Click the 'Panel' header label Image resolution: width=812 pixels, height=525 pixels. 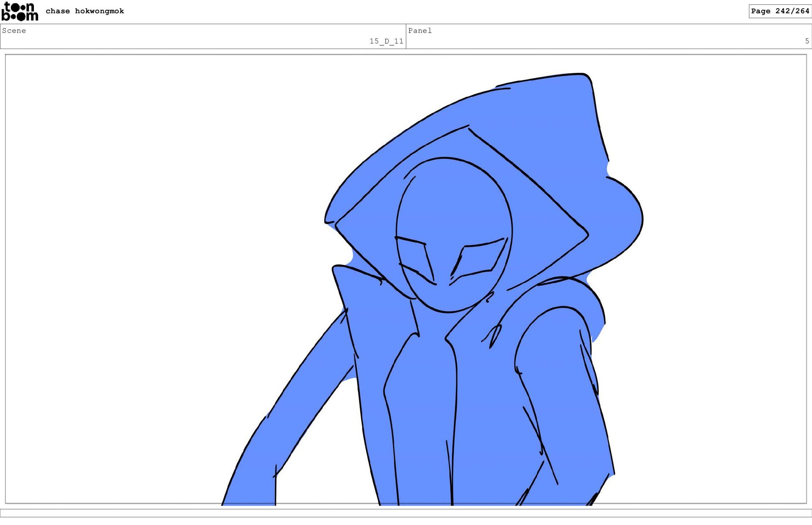tap(420, 30)
